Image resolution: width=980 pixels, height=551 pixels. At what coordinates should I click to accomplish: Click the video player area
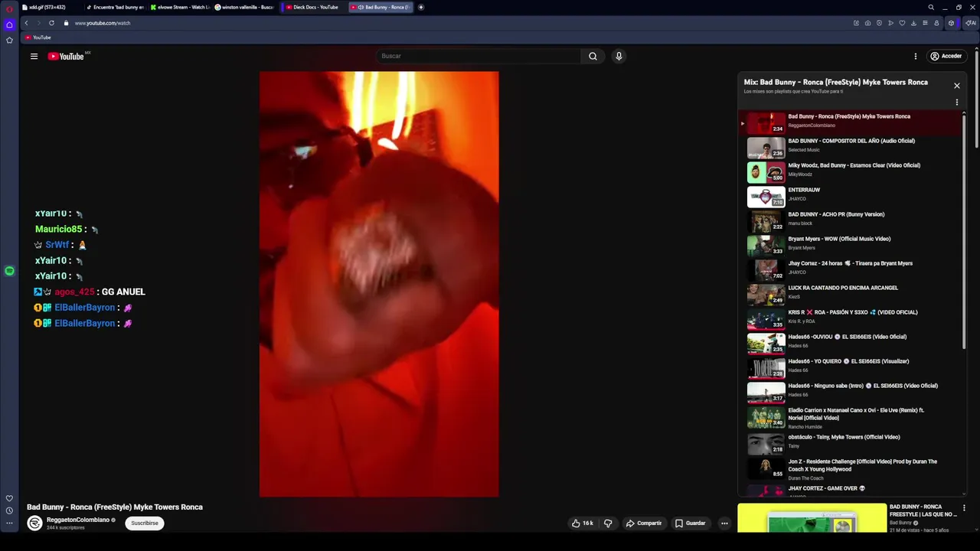(379, 284)
